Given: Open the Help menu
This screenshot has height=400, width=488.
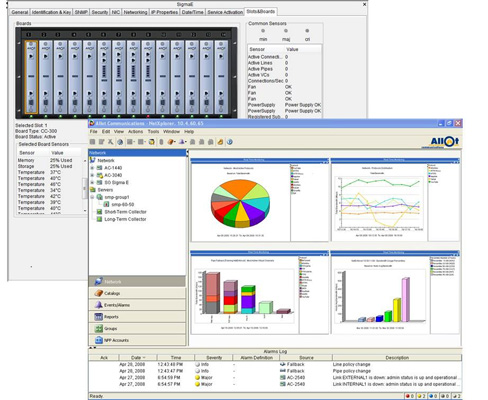Looking at the screenshot, I should tap(189, 132).
